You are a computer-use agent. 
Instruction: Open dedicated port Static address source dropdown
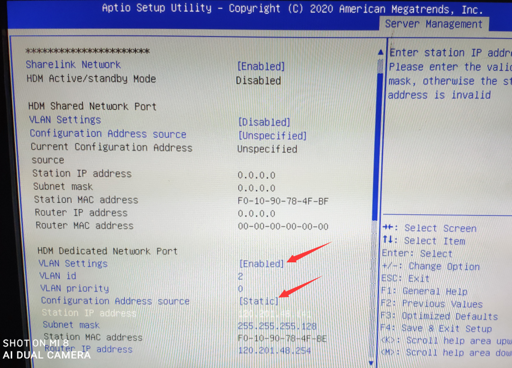pyautogui.click(x=259, y=301)
